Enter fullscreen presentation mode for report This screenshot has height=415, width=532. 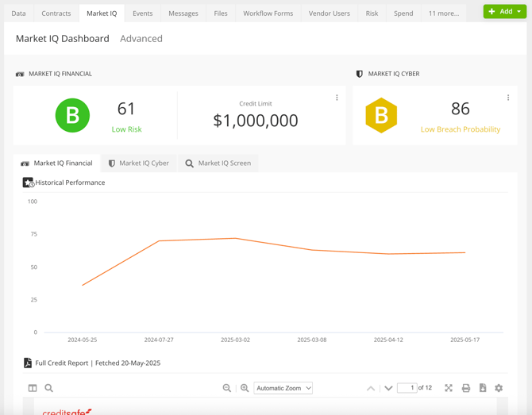[449, 388]
